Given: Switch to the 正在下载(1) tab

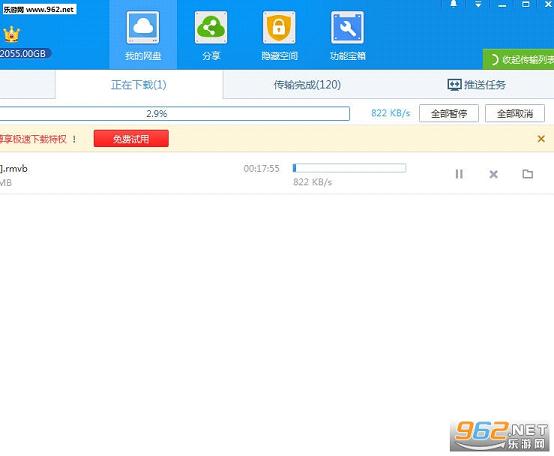Looking at the screenshot, I should (x=139, y=85).
